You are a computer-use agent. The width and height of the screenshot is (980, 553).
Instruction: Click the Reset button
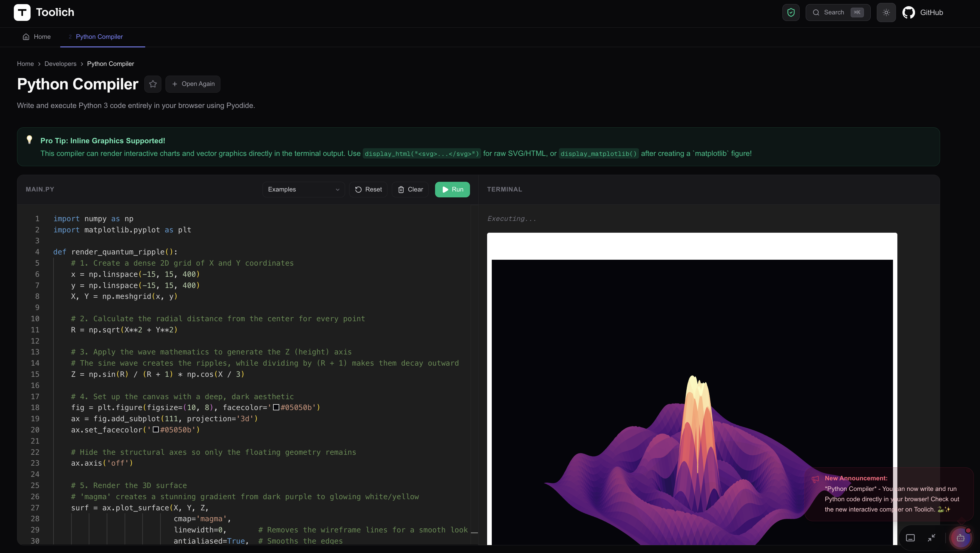click(368, 189)
